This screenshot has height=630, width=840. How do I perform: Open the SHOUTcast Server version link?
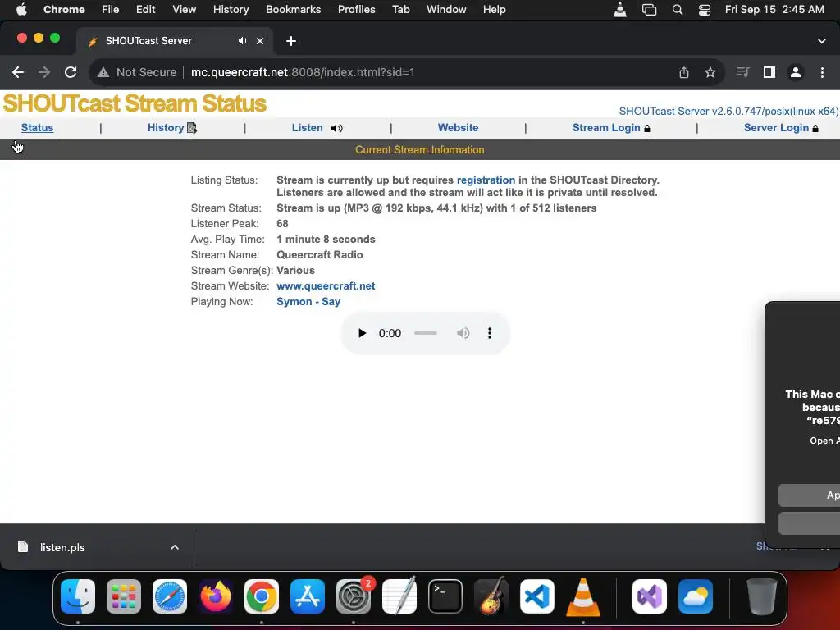(x=728, y=111)
